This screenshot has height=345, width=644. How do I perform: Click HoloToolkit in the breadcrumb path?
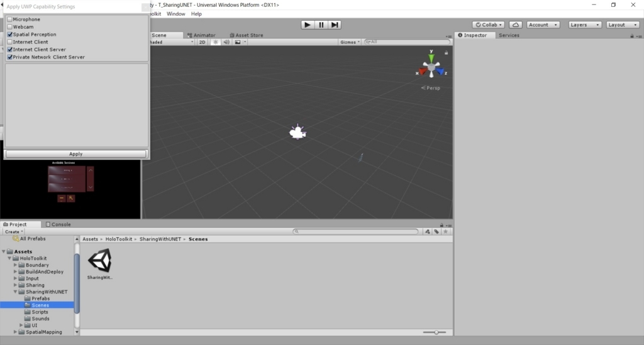point(119,239)
